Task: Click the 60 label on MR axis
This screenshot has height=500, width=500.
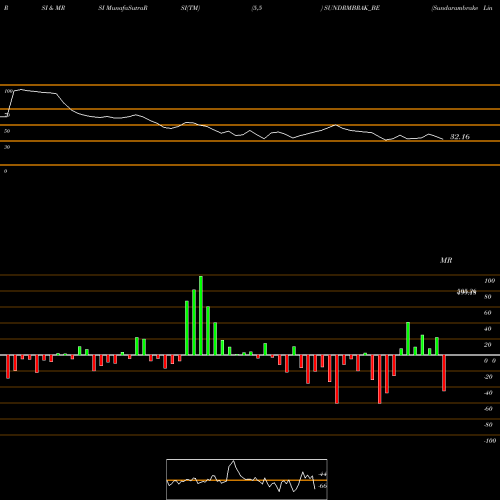Action: pyautogui.click(x=487, y=313)
